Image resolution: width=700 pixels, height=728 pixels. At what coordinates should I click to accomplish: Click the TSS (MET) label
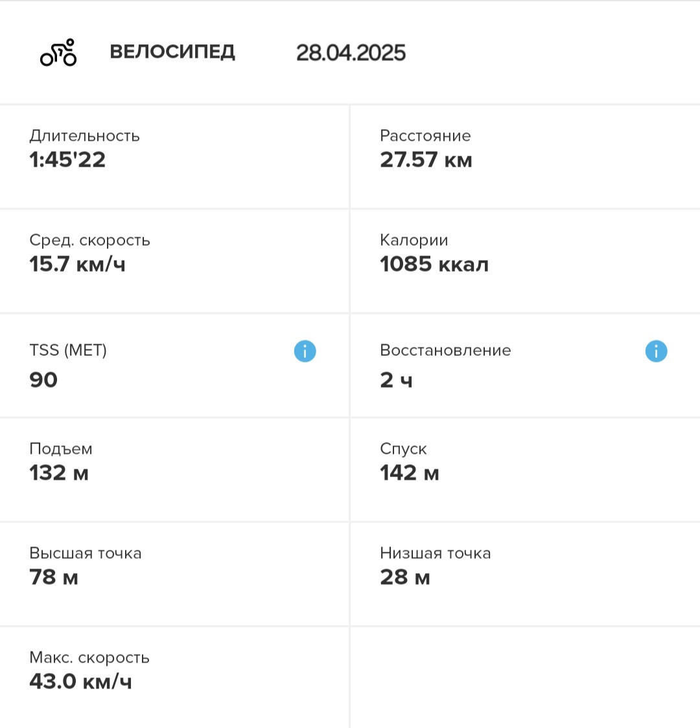(68, 350)
